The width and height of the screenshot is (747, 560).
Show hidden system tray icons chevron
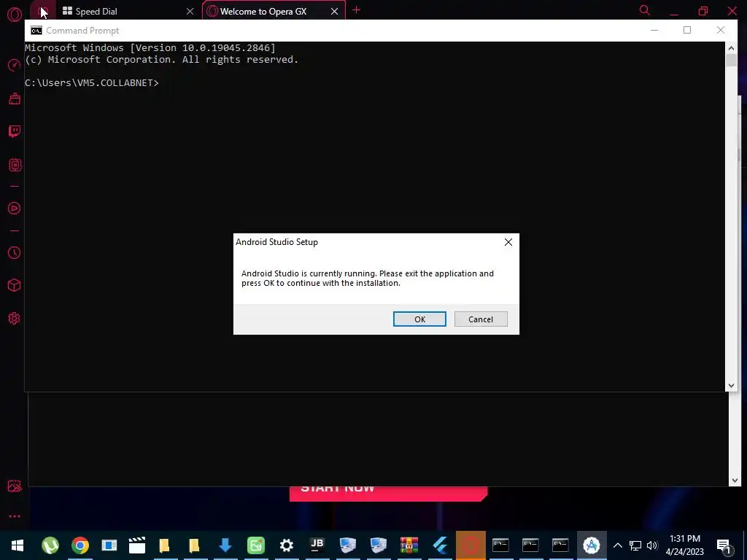coord(617,545)
